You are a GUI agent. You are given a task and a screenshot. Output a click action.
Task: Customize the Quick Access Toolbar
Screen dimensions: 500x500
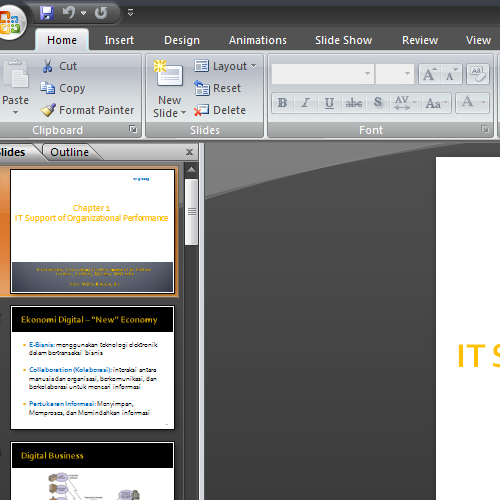(130, 13)
